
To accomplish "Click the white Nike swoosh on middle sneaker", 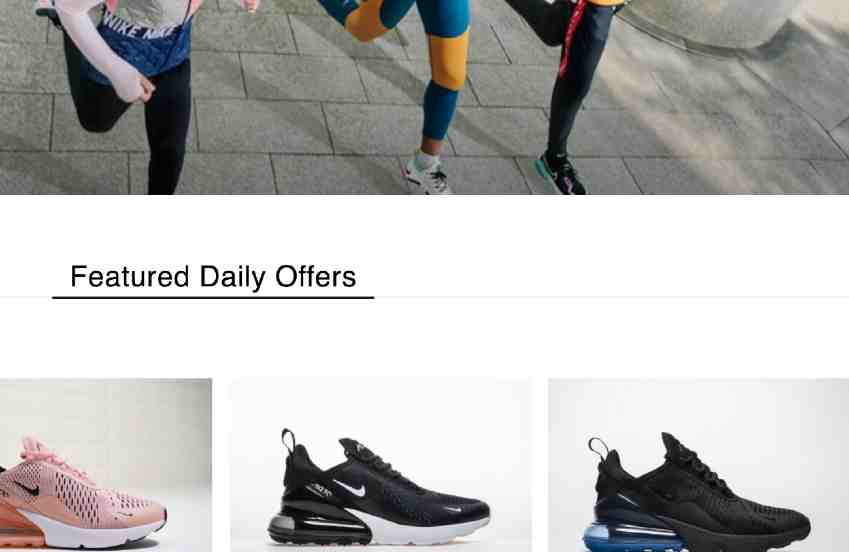I will (349, 488).
